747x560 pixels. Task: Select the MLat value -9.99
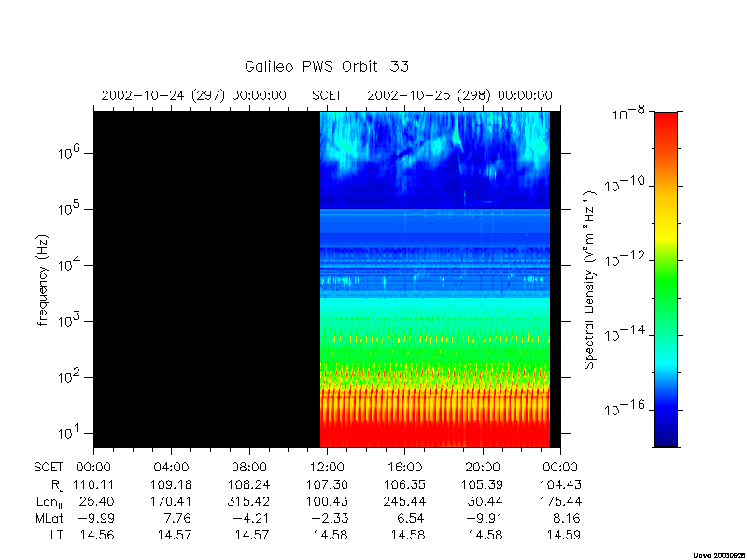click(95, 518)
